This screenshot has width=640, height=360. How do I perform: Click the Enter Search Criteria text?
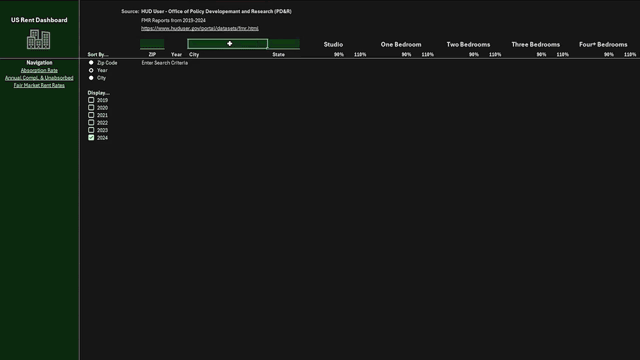(164, 63)
